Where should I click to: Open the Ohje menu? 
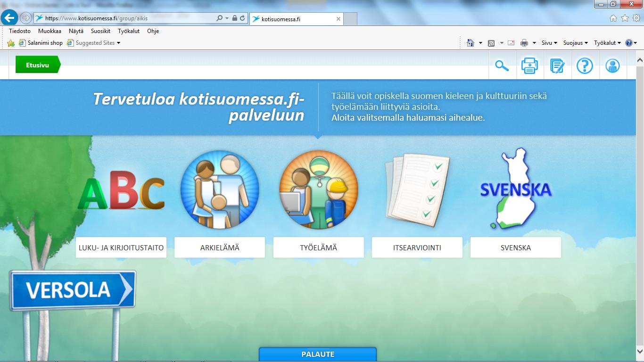pyautogui.click(x=153, y=31)
